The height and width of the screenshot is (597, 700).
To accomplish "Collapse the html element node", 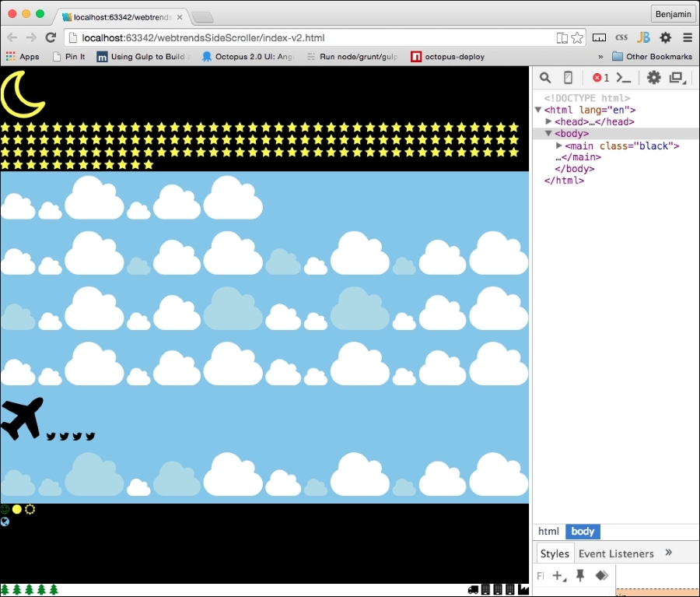I will [538, 111].
